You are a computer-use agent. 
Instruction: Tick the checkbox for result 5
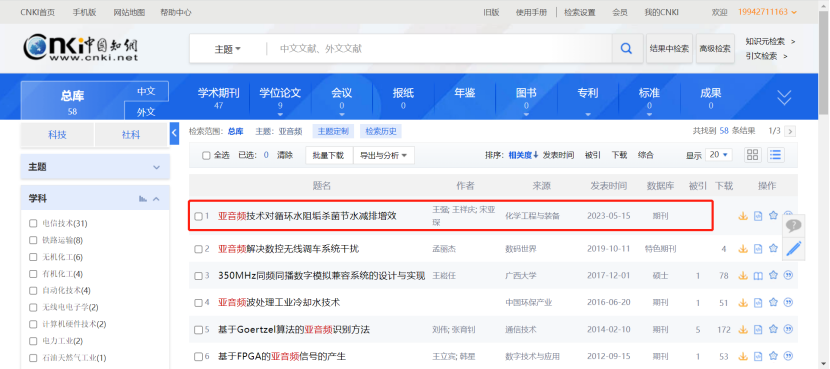[198, 330]
